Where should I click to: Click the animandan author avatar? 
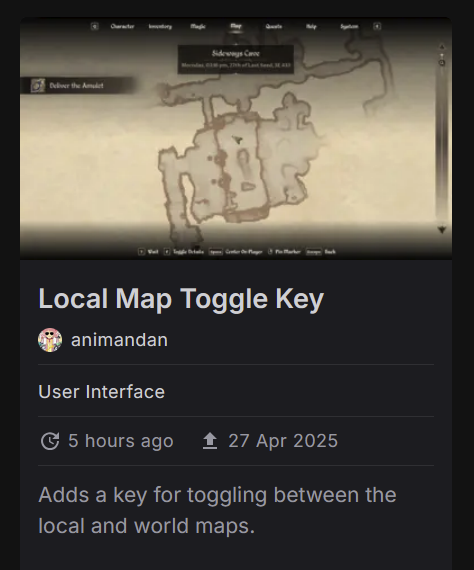(x=50, y=340)
